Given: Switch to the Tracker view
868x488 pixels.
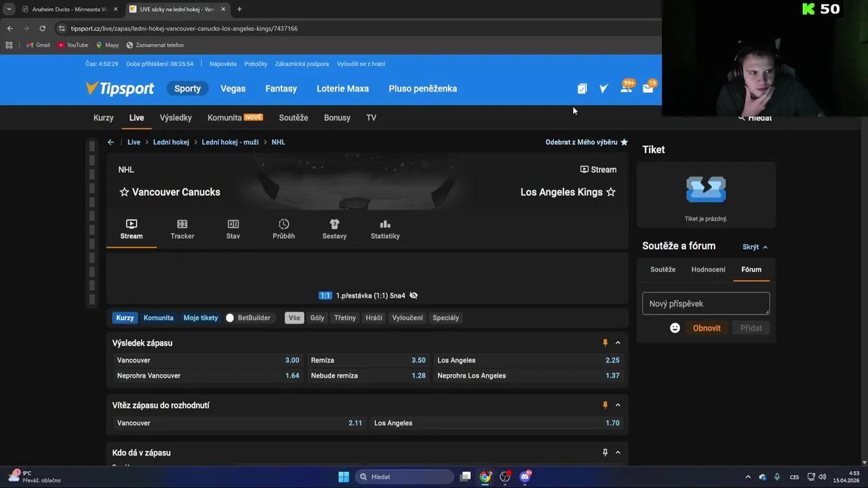Looking at the screenshot, I should click(182, 229).
